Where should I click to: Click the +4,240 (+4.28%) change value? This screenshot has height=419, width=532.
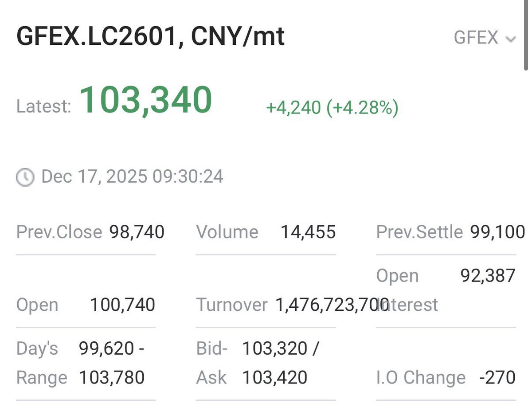[332, 107]
